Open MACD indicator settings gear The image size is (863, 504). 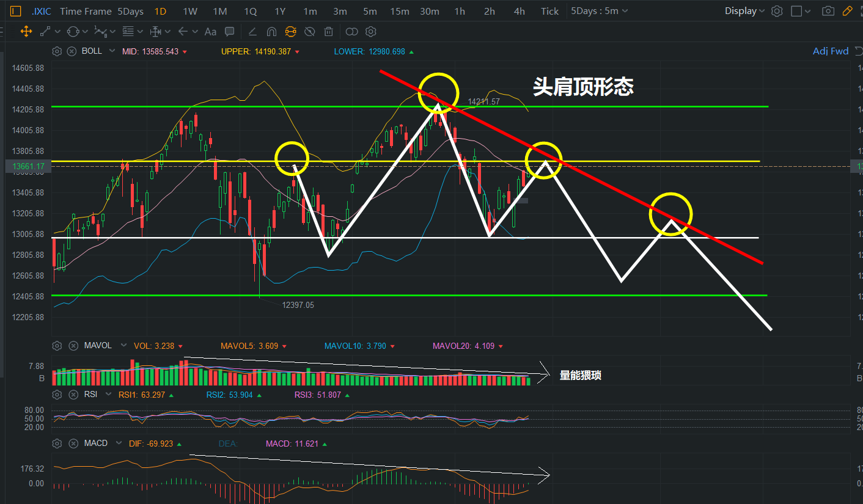point(57,443)
